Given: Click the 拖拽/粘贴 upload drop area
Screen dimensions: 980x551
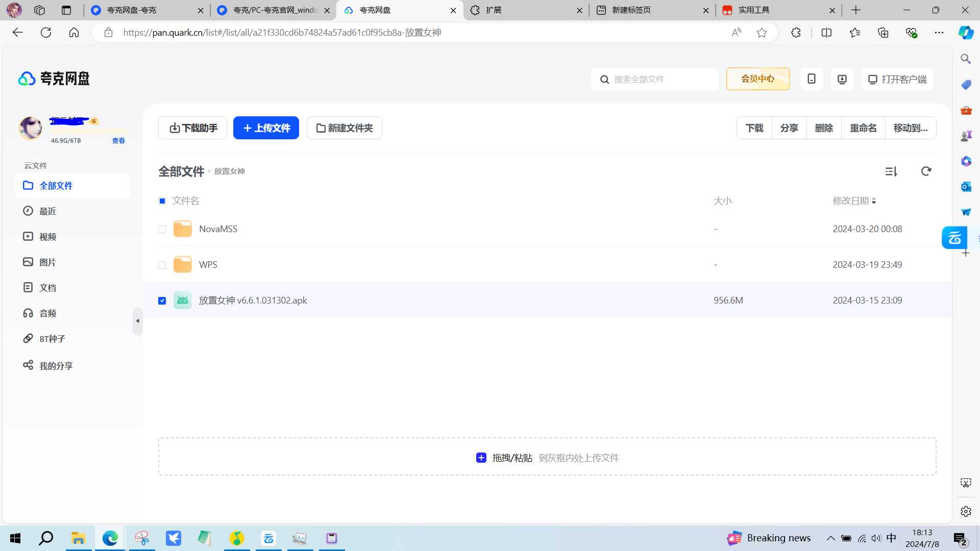Looking at the screenshot, I should click(x=547, y=457).
